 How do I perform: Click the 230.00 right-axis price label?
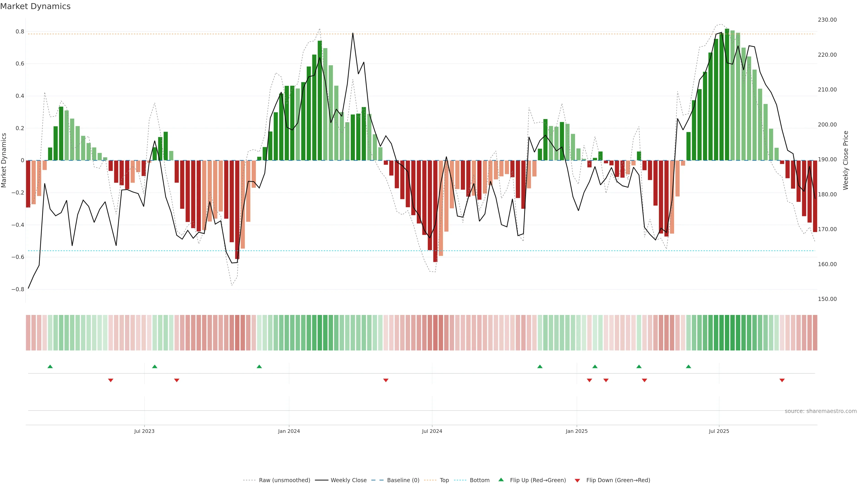(x=827, y=20)
